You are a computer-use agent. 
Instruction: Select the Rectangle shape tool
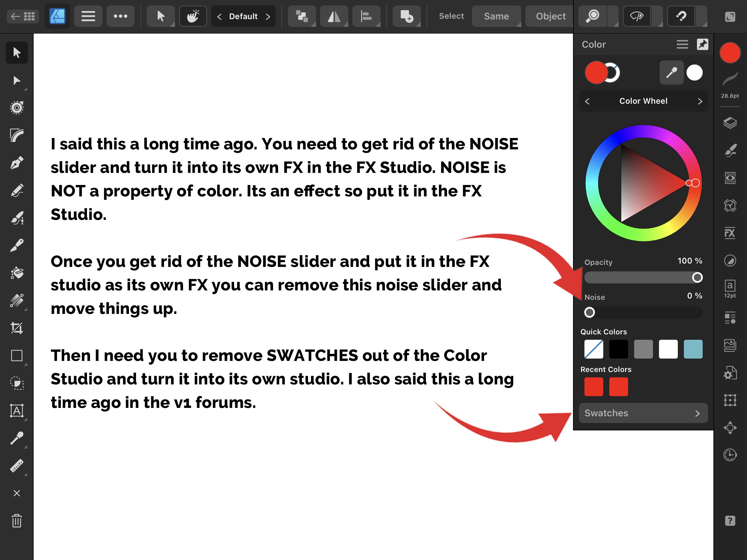16,356
